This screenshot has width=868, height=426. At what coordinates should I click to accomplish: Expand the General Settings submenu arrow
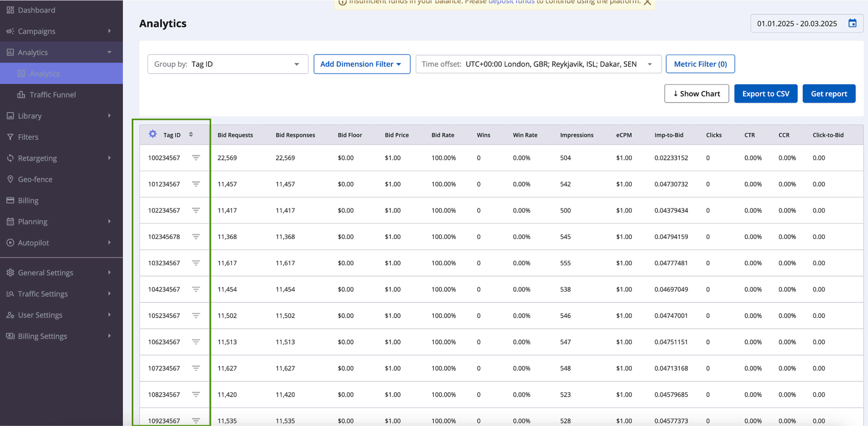pyautogui.click(x=110, y=272)
